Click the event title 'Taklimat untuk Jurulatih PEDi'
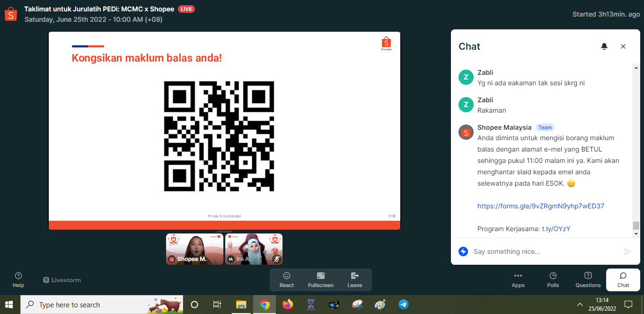 coord(100,9)
